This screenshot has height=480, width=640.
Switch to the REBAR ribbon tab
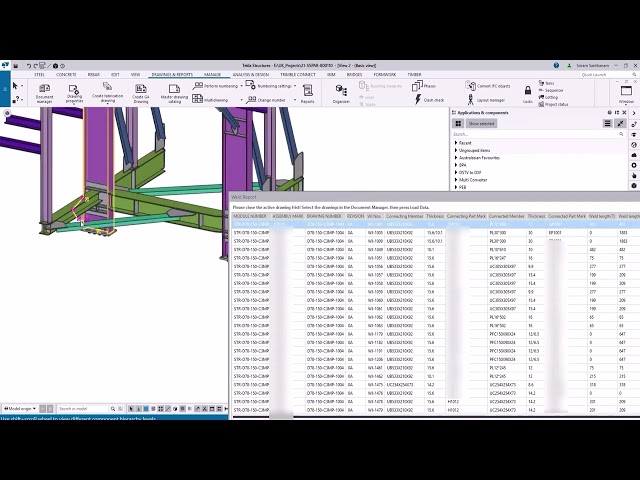click(93, 75)
